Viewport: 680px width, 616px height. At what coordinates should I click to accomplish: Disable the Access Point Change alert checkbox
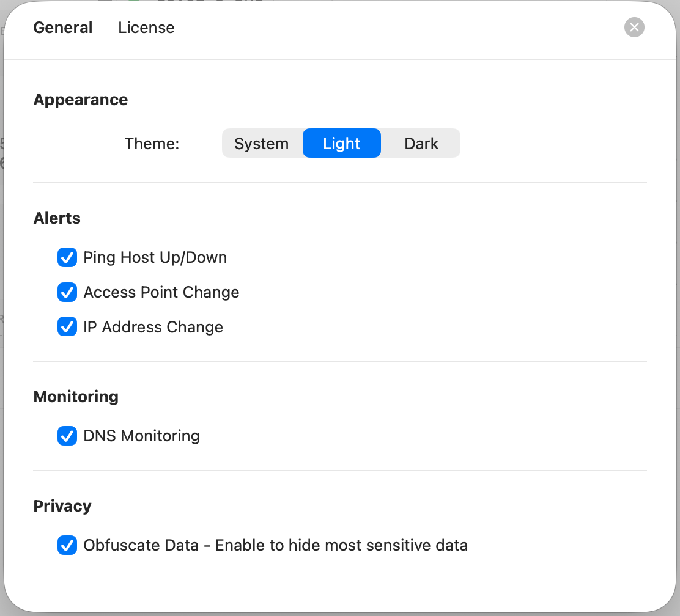click(67, 292)
